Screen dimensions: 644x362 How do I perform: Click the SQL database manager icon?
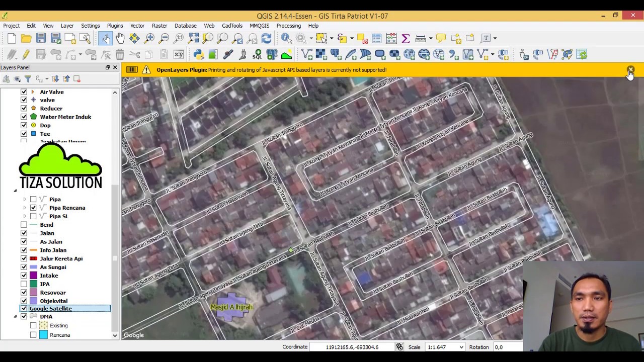pyautogui.click(x=257, y=54)
